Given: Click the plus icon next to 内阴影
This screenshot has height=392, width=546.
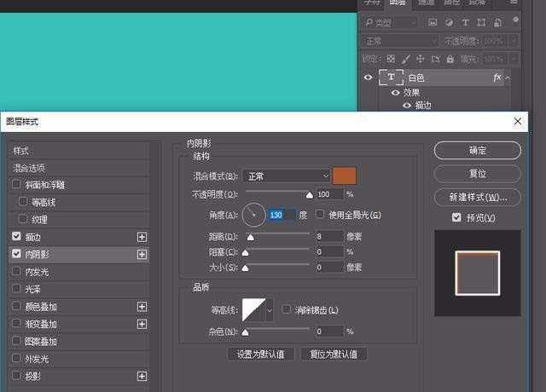Looking at the screenshot, I should (142, 254).
